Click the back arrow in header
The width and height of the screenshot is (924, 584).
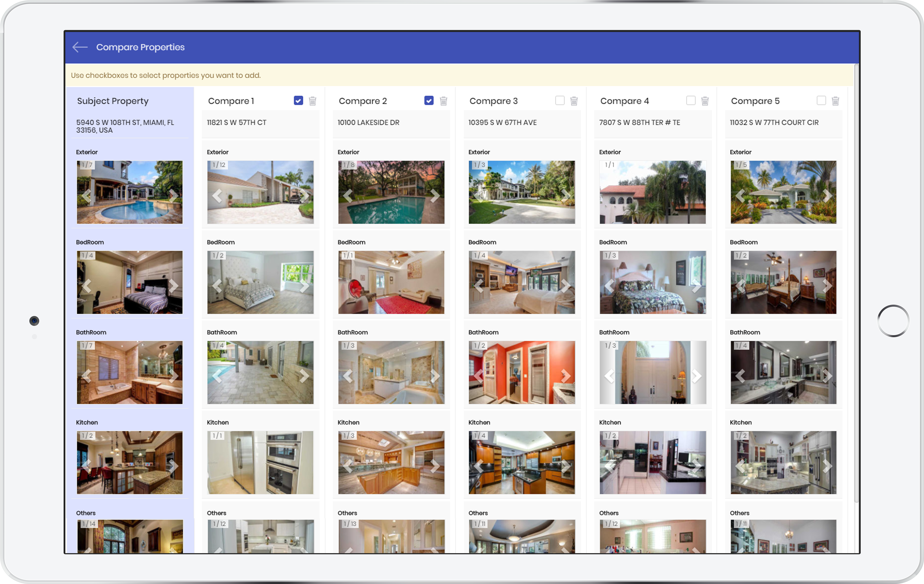(80, 47)
